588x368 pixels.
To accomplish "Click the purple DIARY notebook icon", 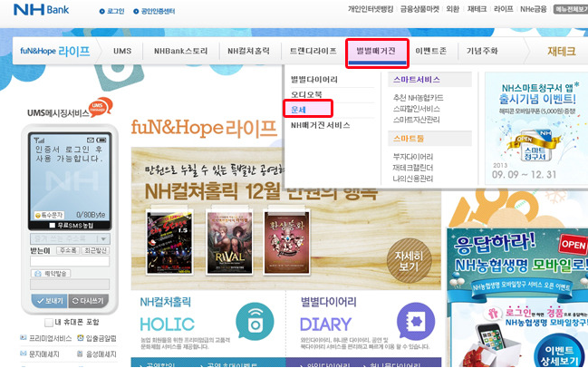I will point(416,322).
